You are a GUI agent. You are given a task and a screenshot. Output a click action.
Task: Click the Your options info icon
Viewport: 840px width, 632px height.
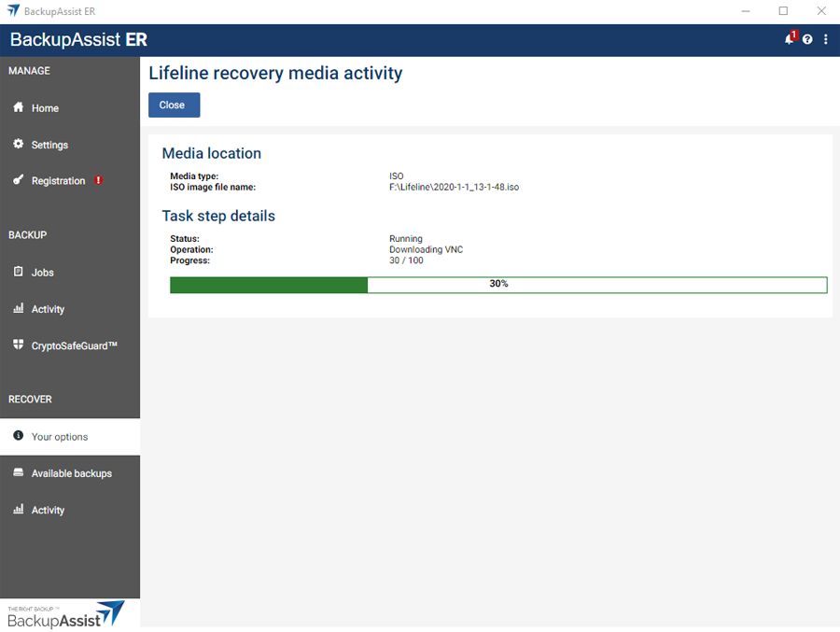(x=19, y=435)
